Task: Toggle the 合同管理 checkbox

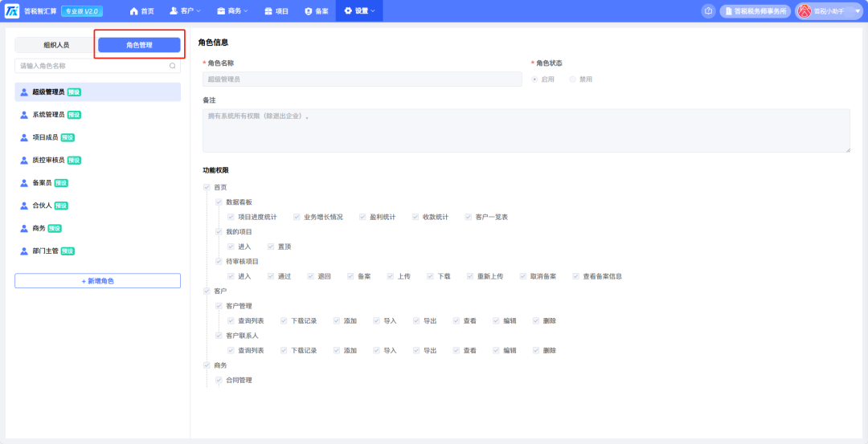Action: tap(219, 381)
